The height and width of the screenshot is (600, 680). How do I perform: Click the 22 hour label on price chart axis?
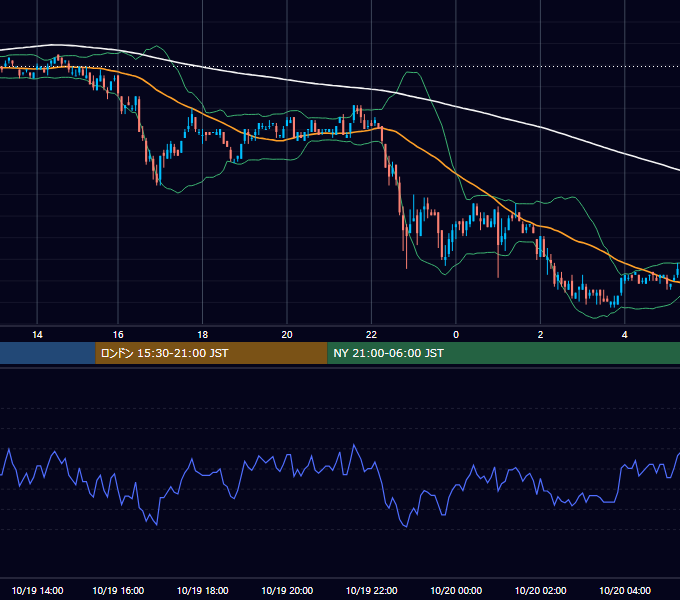(x=371, y=335)
